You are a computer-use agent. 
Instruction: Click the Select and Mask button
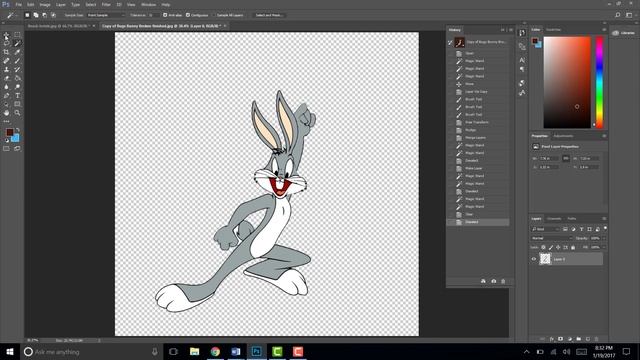[269, 15]
